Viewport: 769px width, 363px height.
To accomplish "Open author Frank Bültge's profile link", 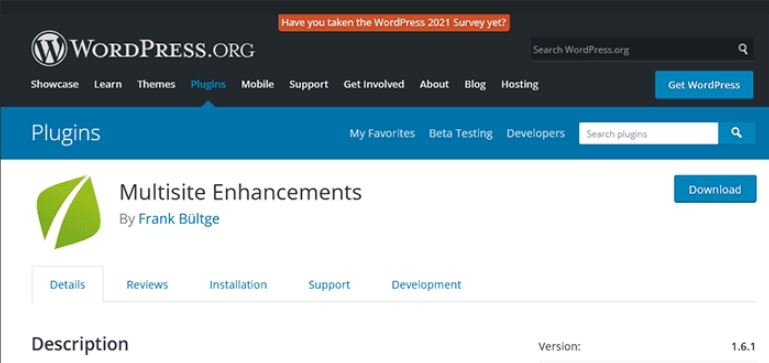I will 179,219.
